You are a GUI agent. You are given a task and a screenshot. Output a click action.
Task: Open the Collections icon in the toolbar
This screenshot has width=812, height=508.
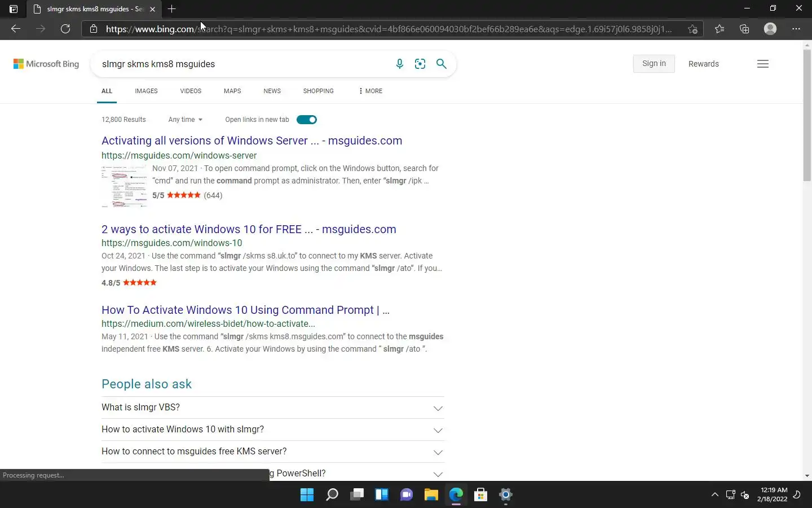pos(744,29)
